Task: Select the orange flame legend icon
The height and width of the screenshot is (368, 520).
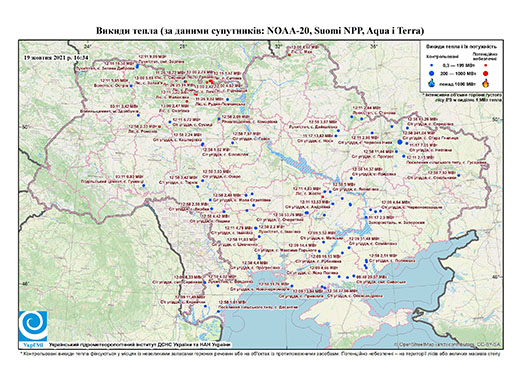Action: coord(485,83)
